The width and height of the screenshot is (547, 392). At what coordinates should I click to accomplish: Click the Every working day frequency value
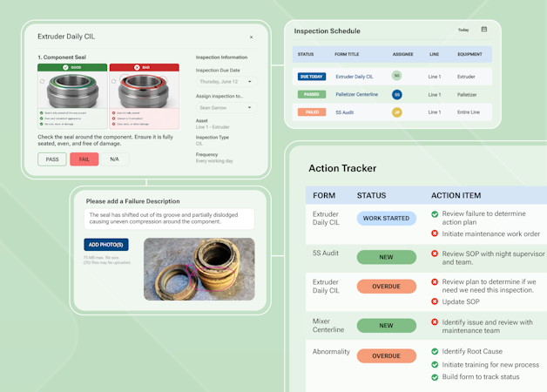[x=214, y=161]
